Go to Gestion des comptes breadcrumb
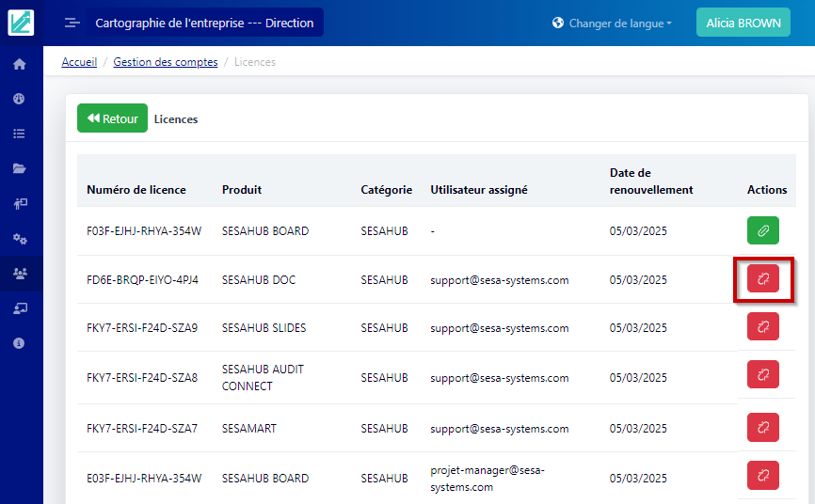The height and width of the screenshot is (504, 815). click(x=166, y=62)
